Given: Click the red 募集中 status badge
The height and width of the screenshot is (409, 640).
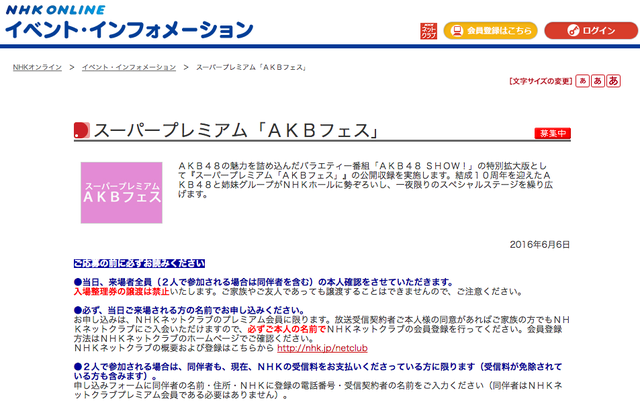Looking at the screenshot, I should (553, 133).
